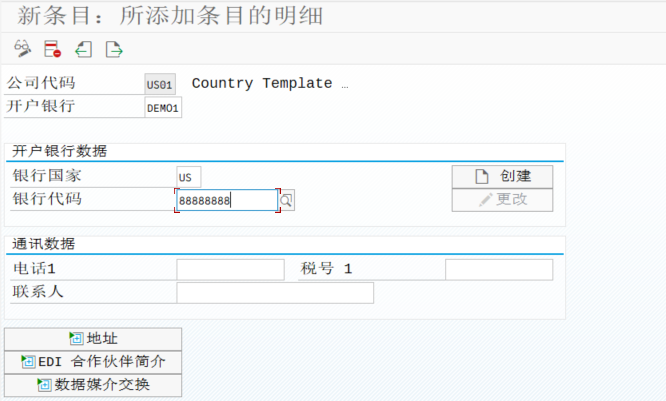Click the delete entry toolbar icon
Viewport: 666px width, 401px height.
53,49
